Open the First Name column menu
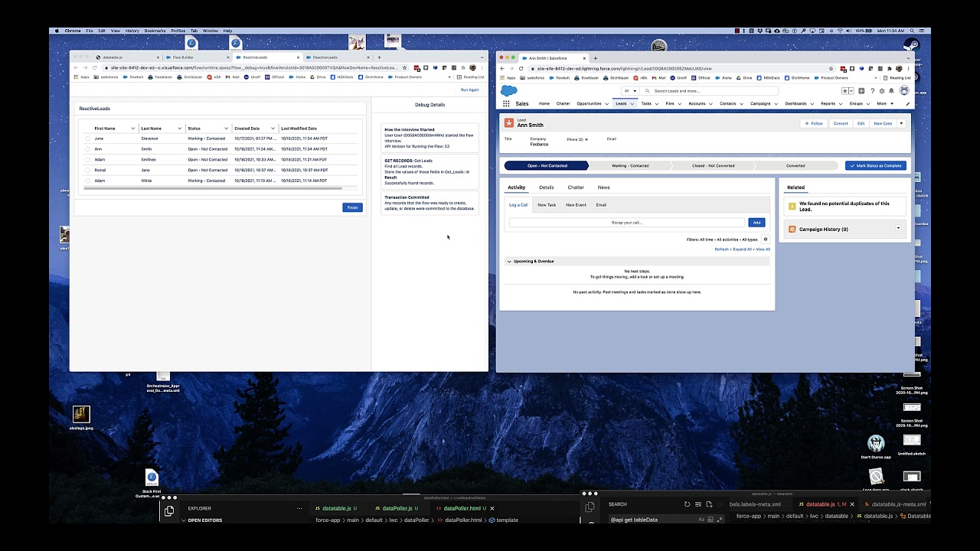980x551 pixels. click(132, 129)
